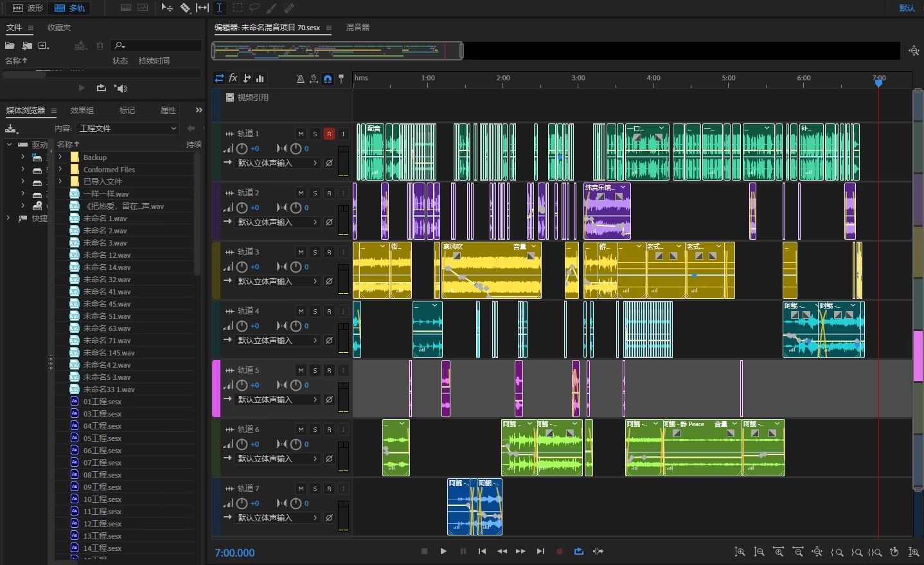Activate the Time Selection tool
Screen dimensions: 924x565
(x=219, y=8)
